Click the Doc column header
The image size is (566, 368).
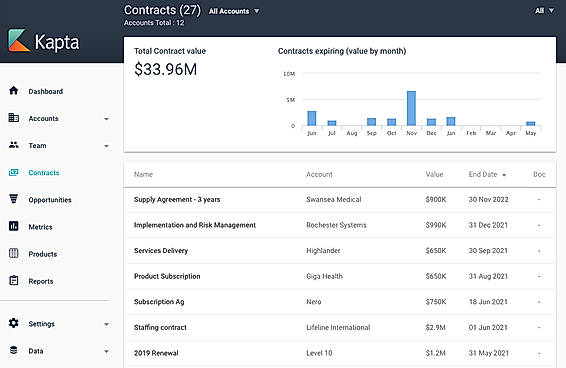click(539, 174)
